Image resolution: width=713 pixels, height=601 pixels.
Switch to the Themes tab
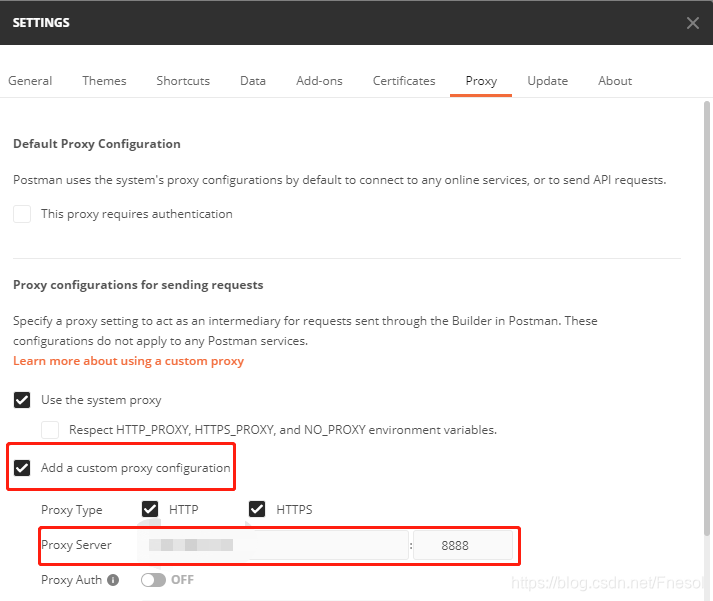(104, 81)
